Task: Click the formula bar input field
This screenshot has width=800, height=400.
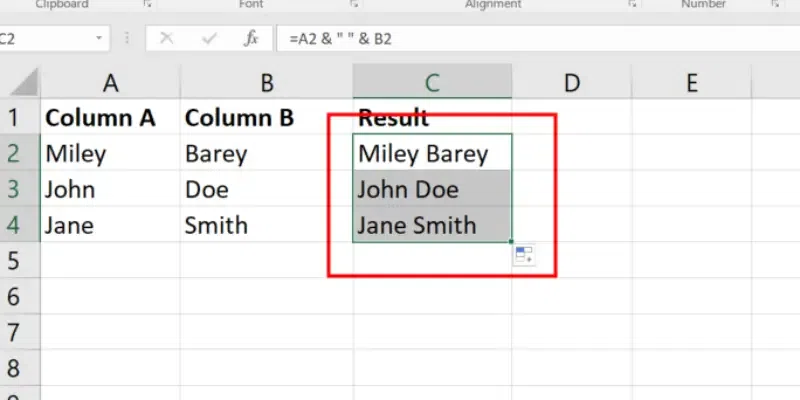Action: (540, 39)
